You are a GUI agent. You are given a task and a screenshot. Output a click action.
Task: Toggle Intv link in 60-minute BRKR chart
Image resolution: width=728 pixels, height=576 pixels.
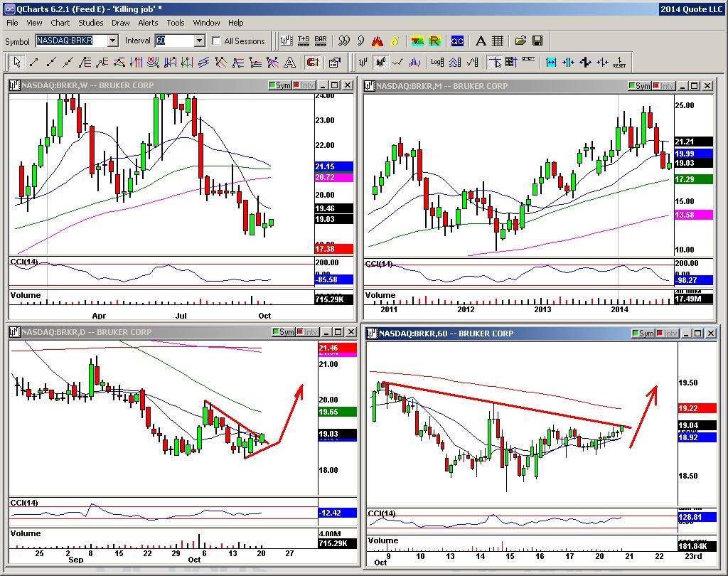(x=667, y=333)
